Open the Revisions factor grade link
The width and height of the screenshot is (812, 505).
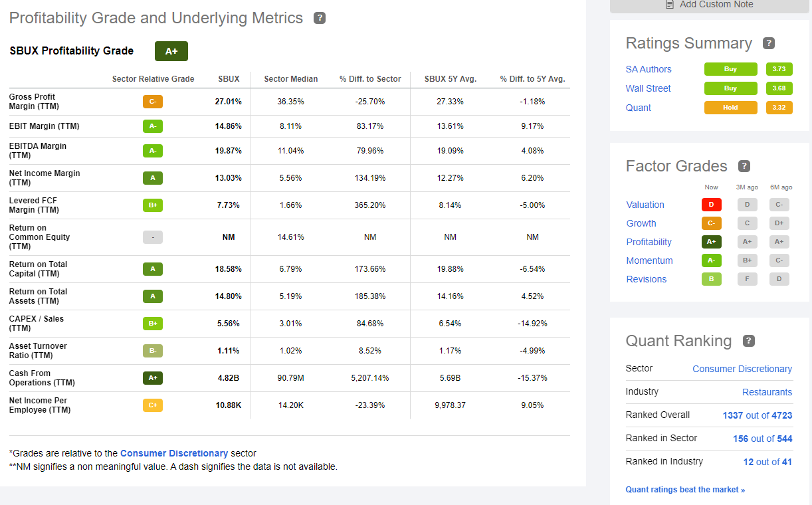pyautogui.click(x=646, y=279)
